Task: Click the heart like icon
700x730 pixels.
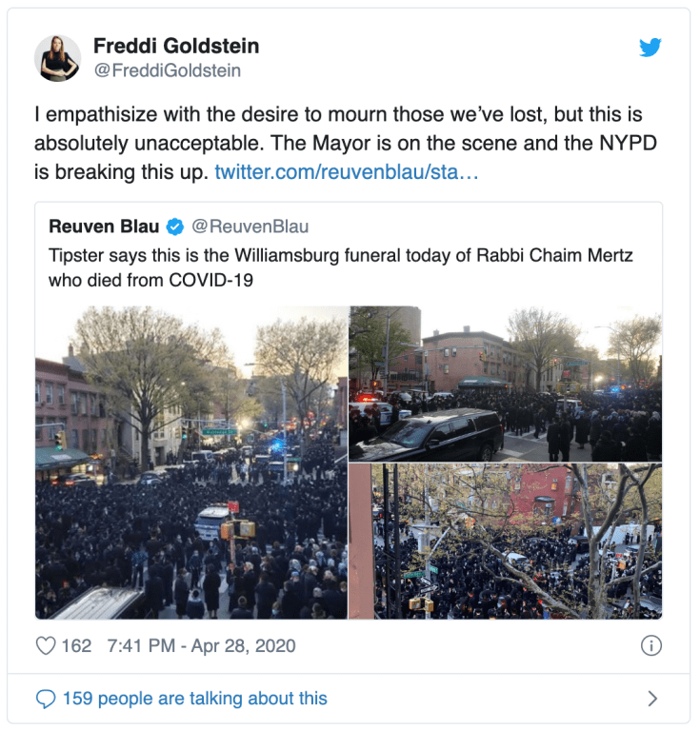Action: tap(46, 645)
